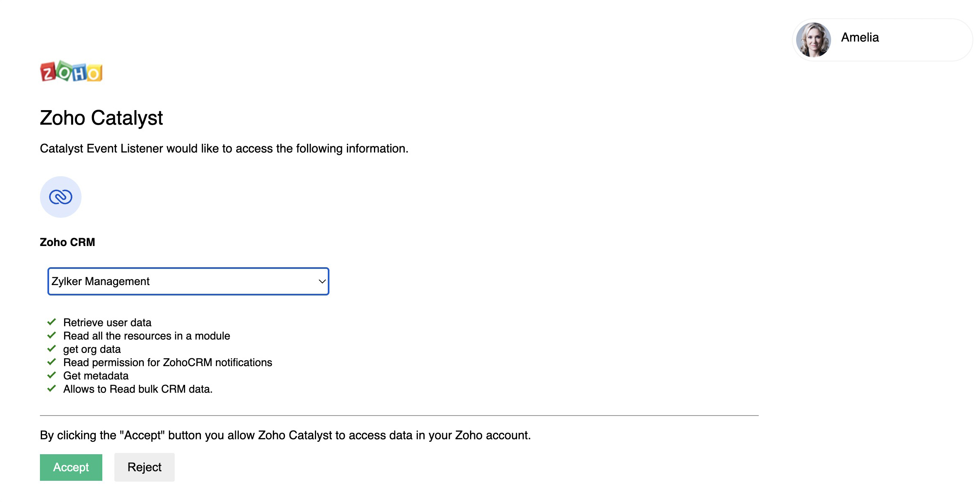The width and height of the screenshot is (980, 502).
Task: Click the blue Zoho CRM link icon
Action: click(x=60, y=197)
